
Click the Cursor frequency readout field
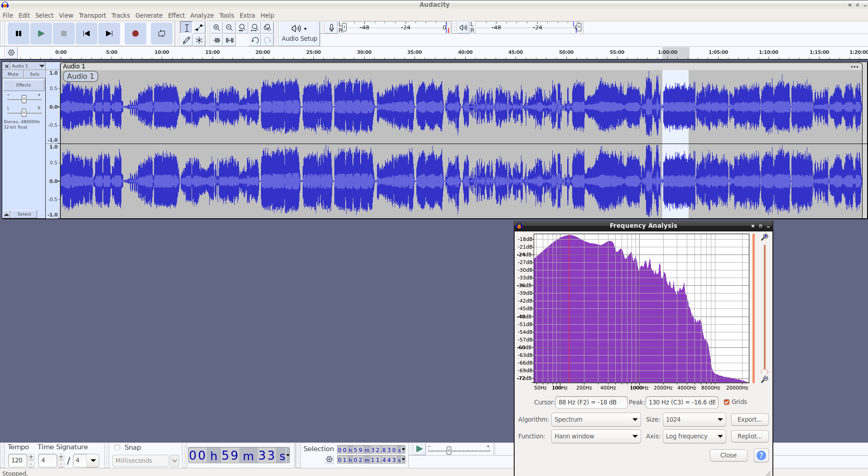pos(591,402)
